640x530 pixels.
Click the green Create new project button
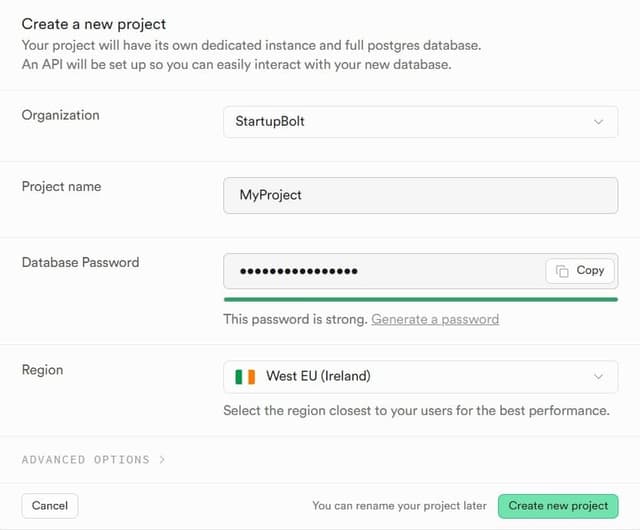tap(558, 506)
